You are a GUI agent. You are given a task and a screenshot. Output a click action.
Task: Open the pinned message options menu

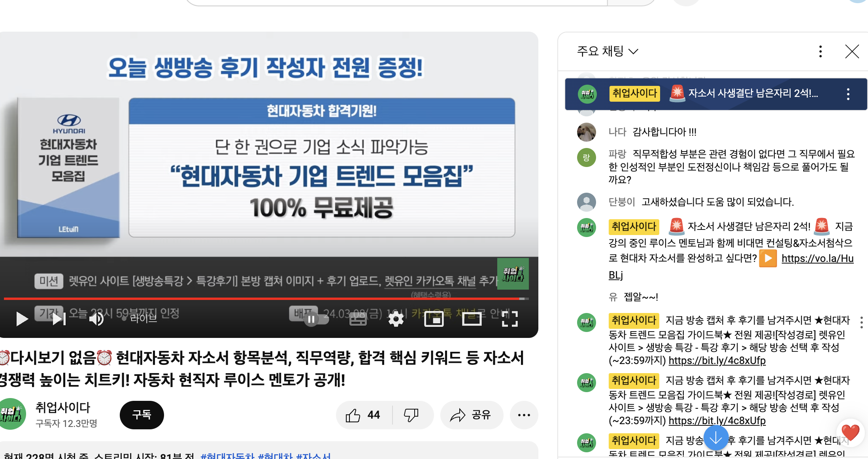click(x=848, y=94)
